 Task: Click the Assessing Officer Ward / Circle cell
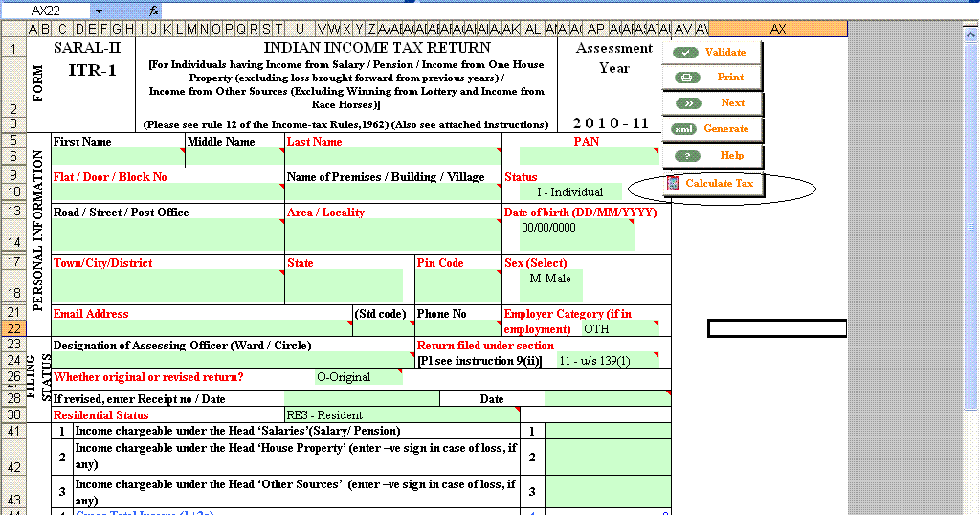tap(234, 359)
